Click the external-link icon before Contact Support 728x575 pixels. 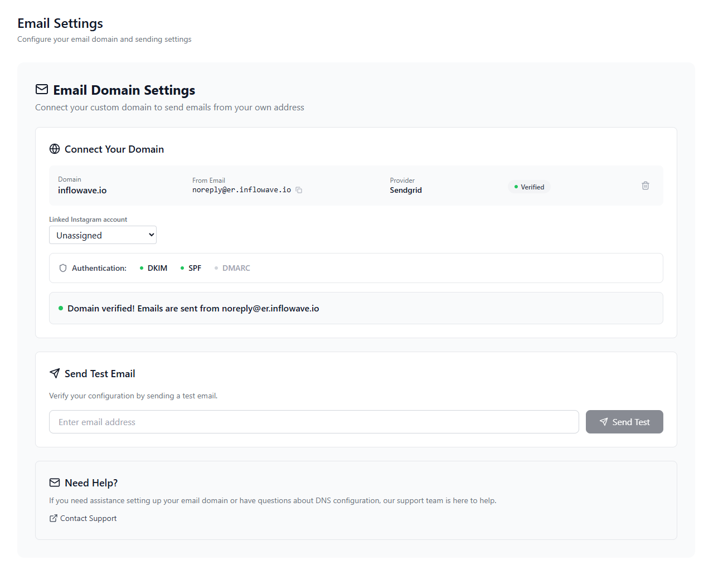pyautogui.click(x=52, y=518)
